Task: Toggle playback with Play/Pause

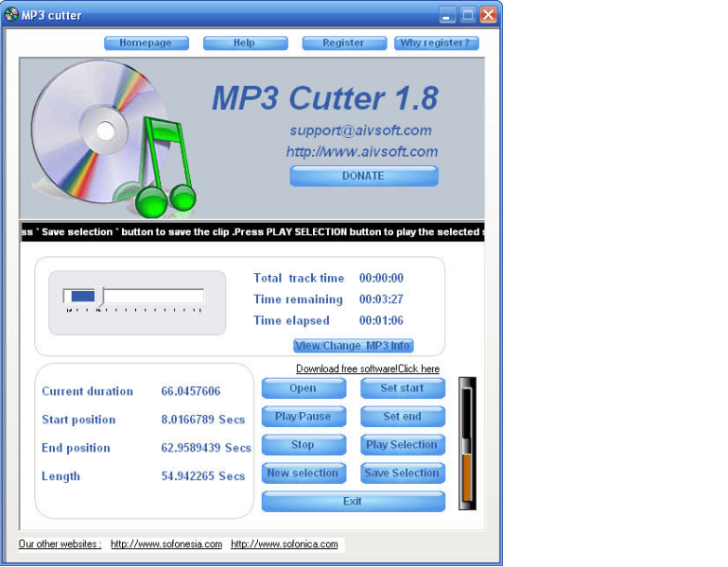Action: [x=303, y=416]
